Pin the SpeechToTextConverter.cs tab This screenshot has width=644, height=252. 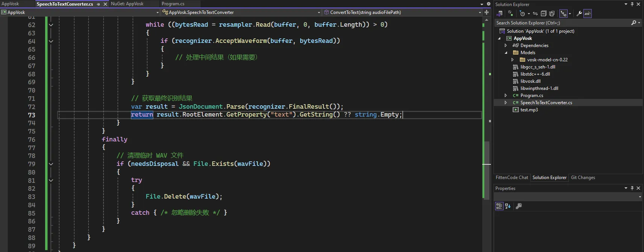pos(99,4)
